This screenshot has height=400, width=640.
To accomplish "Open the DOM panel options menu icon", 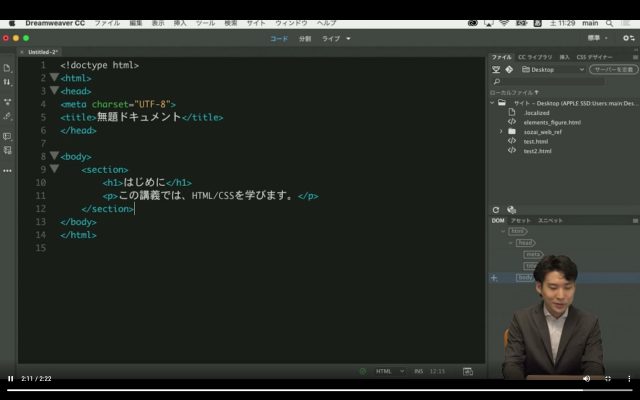I will click(x=635, y=220).
